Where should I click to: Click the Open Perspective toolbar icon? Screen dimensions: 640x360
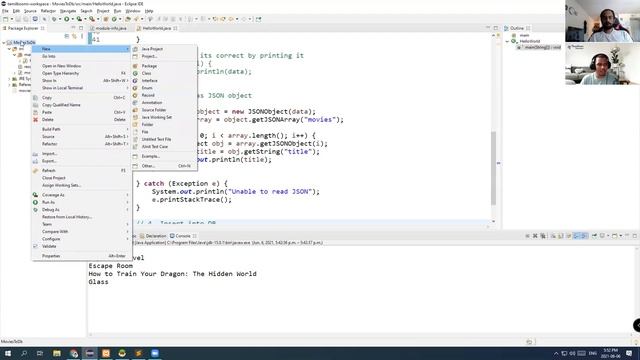259,19
